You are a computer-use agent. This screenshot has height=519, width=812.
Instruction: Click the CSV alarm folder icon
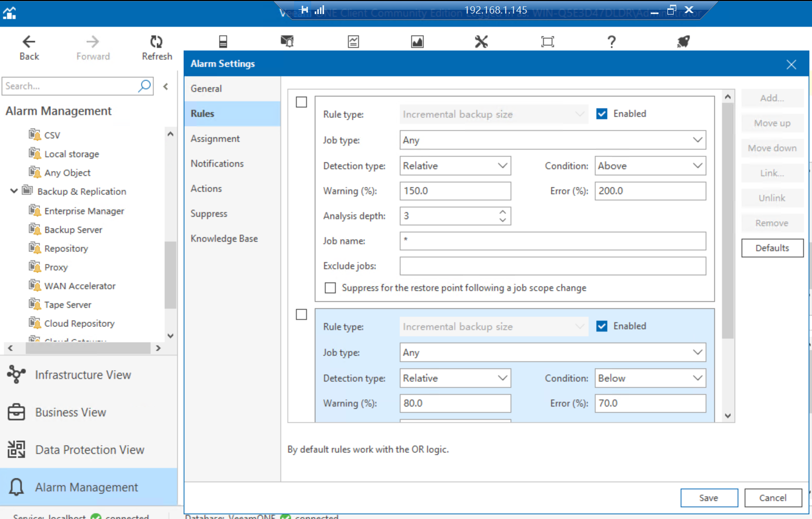[35, 134]
